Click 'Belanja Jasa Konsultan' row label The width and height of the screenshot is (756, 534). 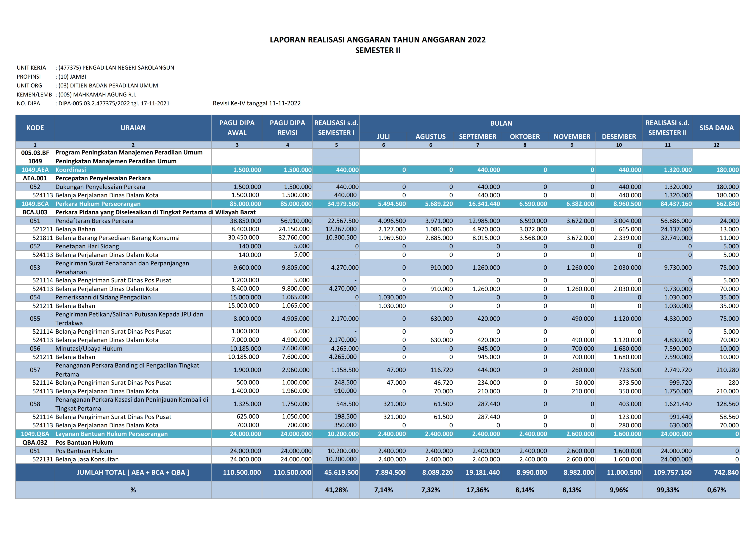click(87, 459)
